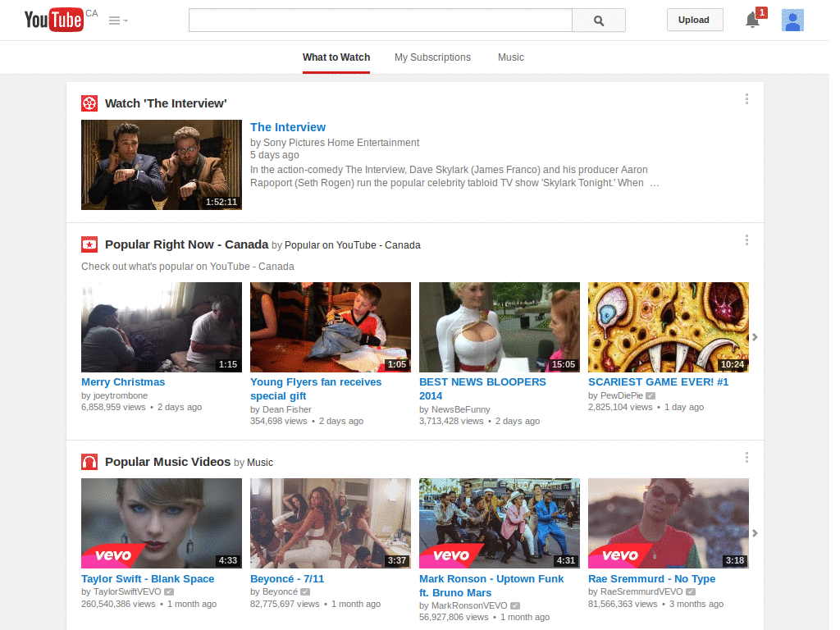The image size is (840, 630).
Task: Play Young Flyers fan video thumbnail
Action: (331, 327)
